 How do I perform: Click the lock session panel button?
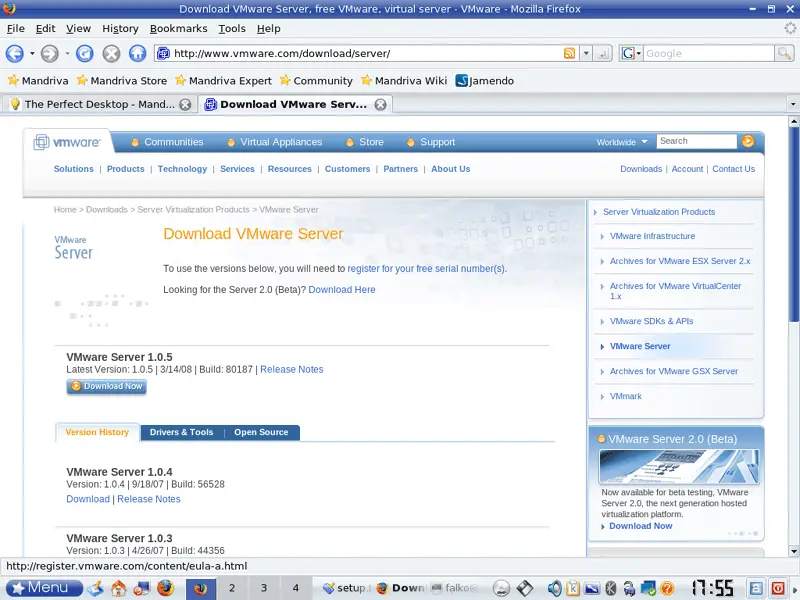point(756,588)
